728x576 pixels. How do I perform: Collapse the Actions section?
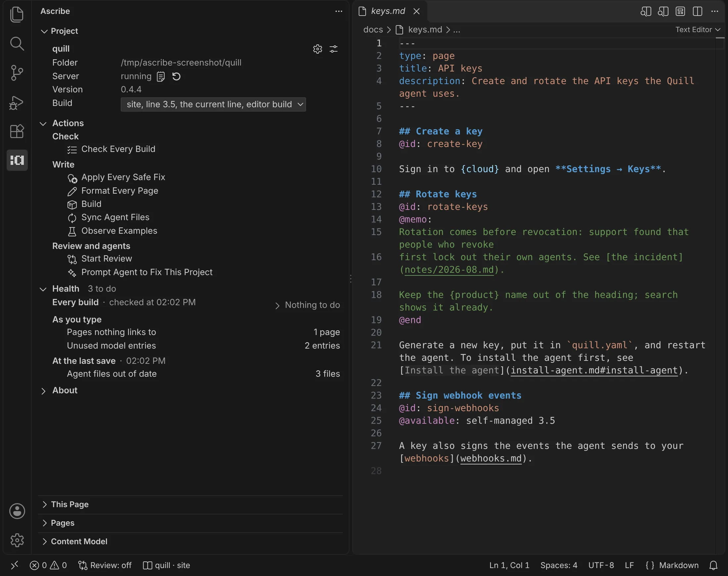(x=43, y=123)
